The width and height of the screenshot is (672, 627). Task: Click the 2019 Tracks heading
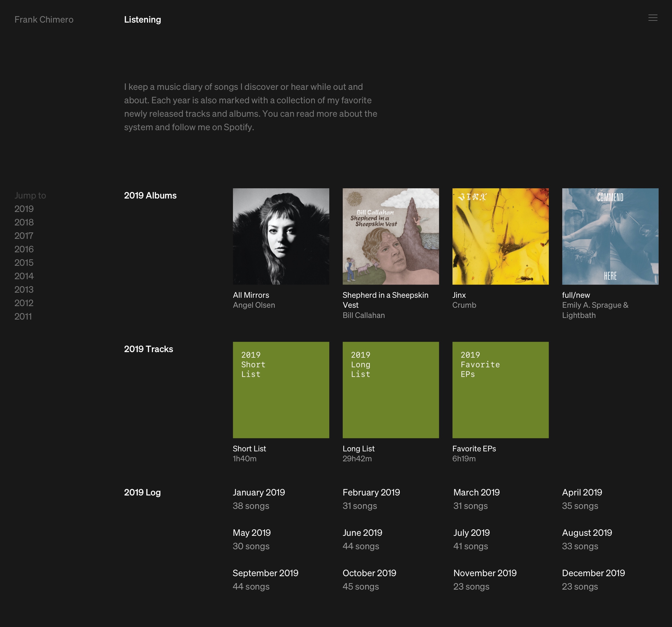[149, 349]
